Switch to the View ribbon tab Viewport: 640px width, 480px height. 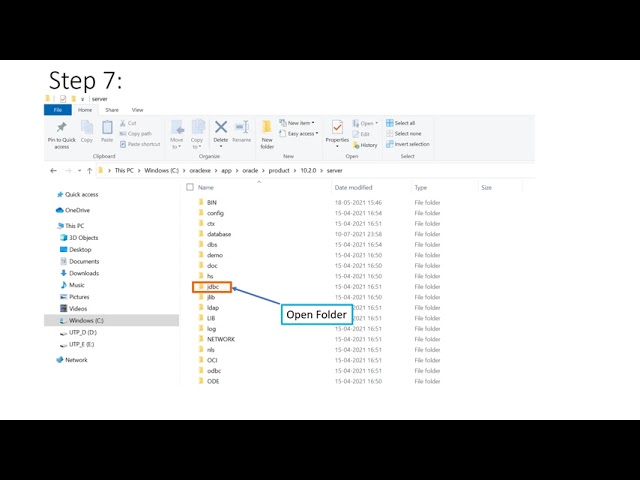(138, 110)
